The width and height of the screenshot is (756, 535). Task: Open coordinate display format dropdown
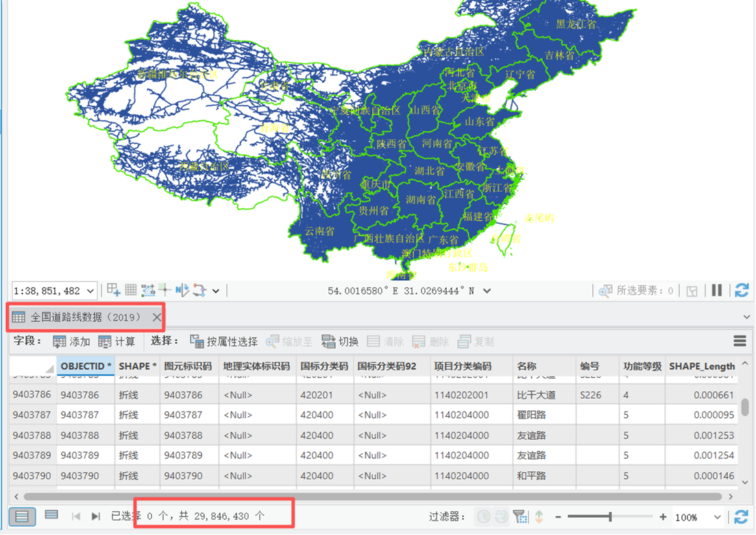tap(487, 291)
